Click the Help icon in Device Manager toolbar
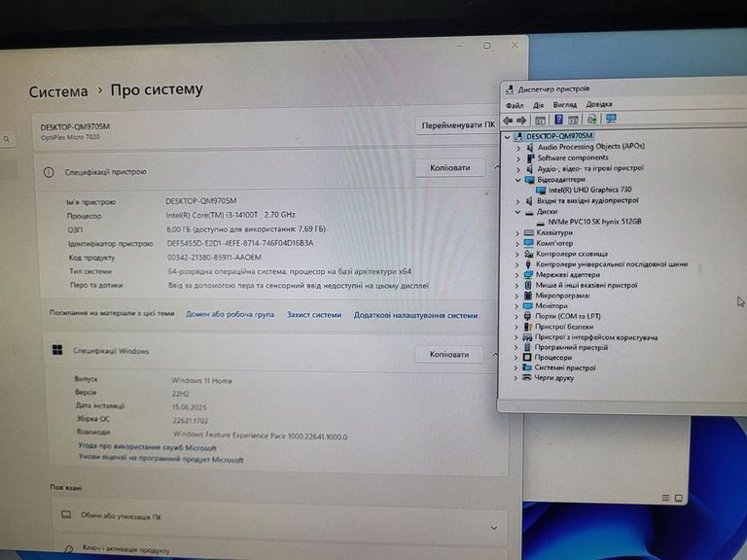The height and width of the screenshot is (560, 747). [559, 120]
